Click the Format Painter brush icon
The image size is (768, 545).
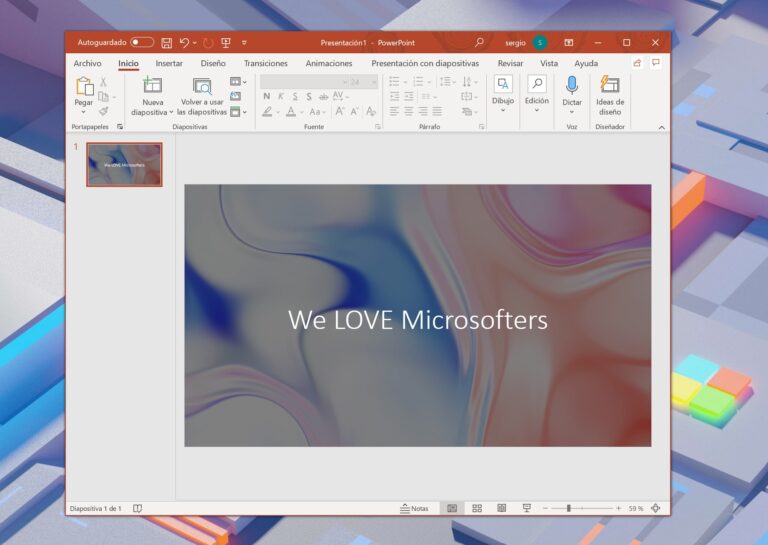103,111
